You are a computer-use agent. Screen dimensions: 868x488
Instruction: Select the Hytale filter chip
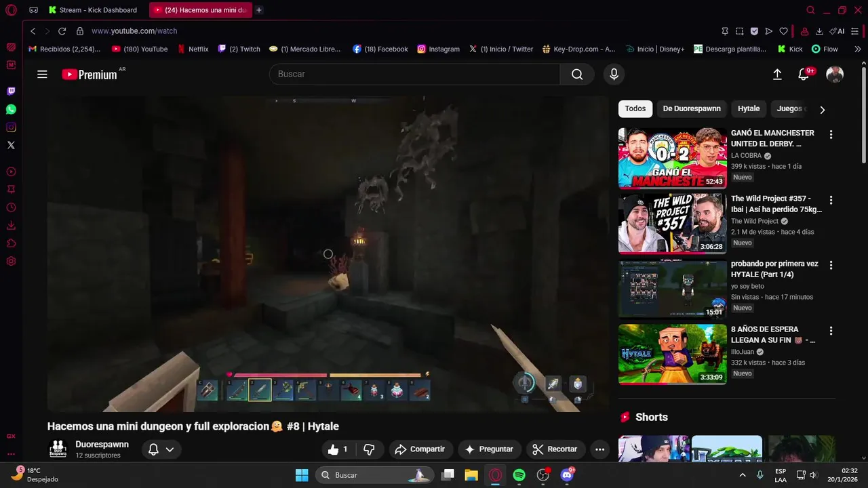click(x=749, y=108)
